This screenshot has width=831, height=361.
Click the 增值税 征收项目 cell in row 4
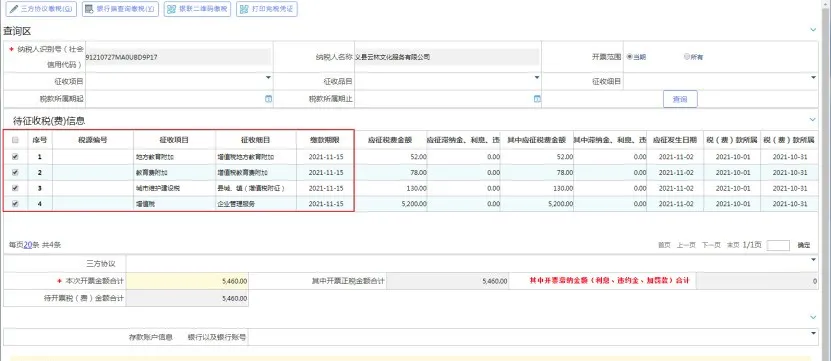[x=174, y=204]
